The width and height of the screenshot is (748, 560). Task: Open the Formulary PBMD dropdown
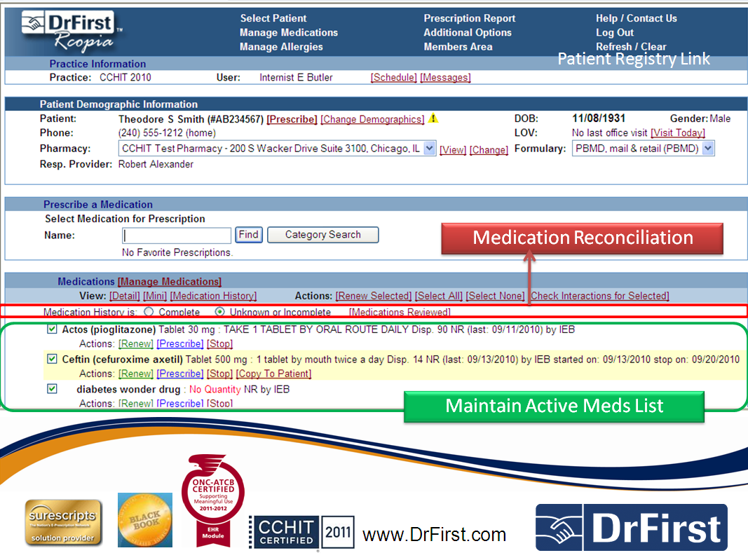[708, 149]
